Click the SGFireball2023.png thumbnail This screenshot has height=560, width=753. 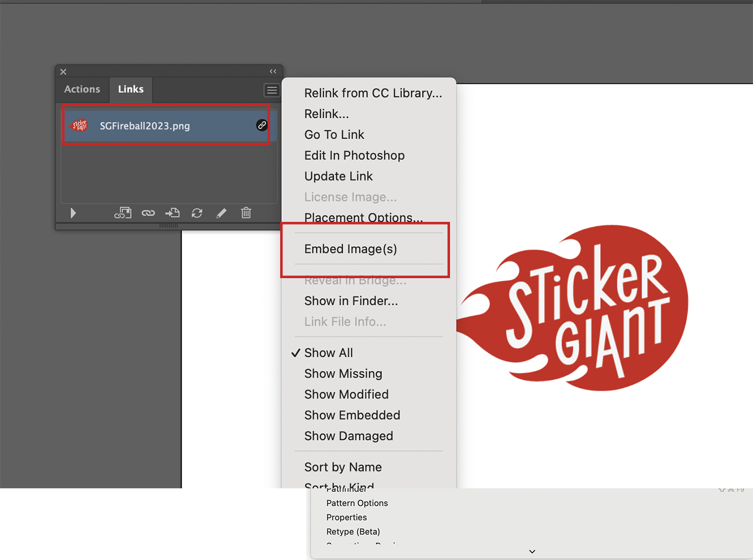click(x=80, y=125)
